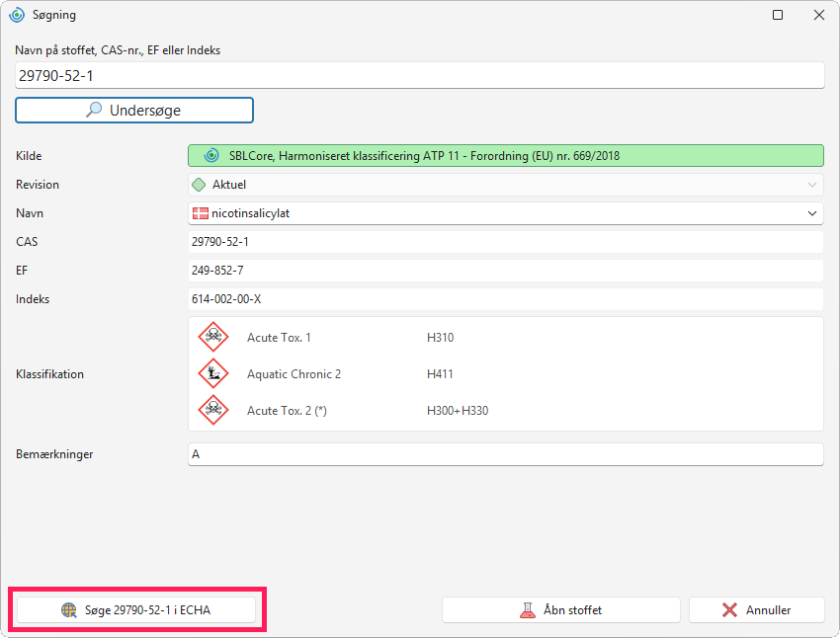
Task: Close the Søgning dialog window
Action: tap(819, 15)
